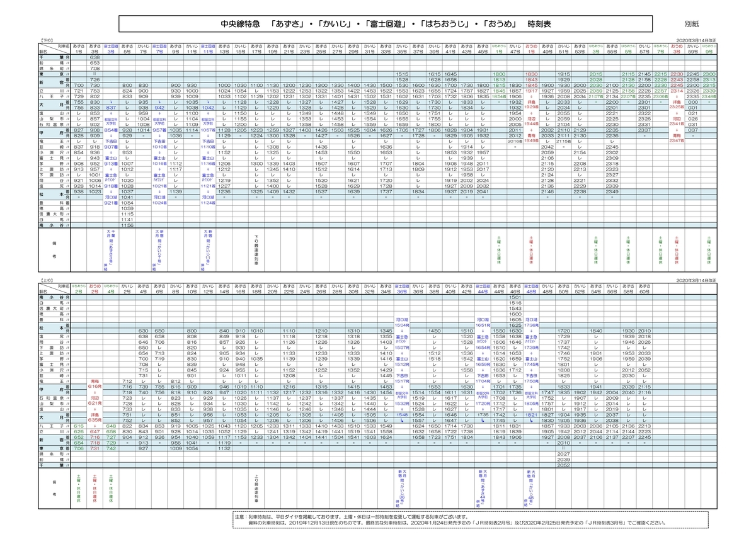Screen dimensions: 756x534
Task: Click the title 中央線特急 時刻表 at the top
Action: pyautogui.click(x=385, y=23)
